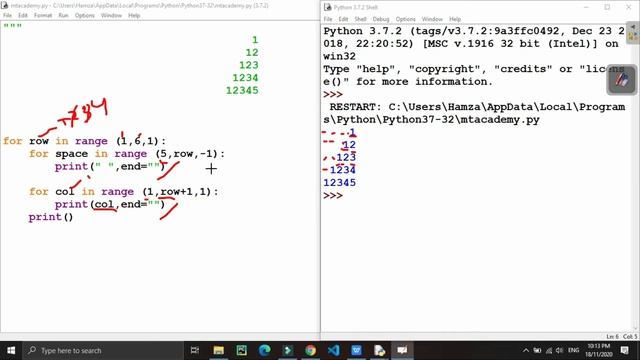Open the green app icon beside File Explorer

[x=242, y=350]
